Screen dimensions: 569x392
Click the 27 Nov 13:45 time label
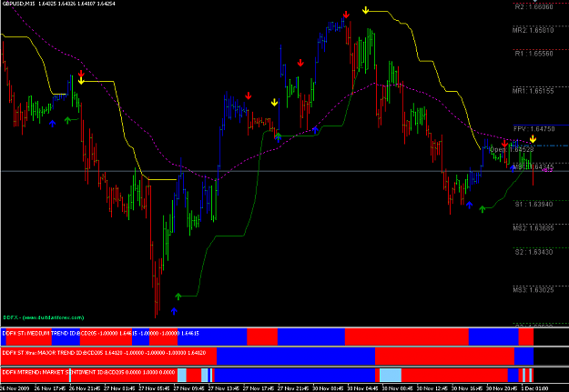pyautogui.click(x=224, y=388)
